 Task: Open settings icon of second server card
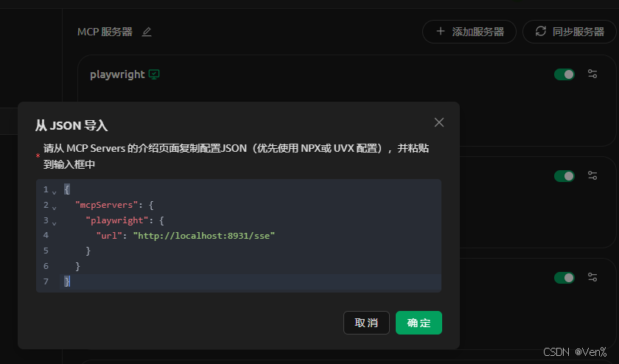click(592, 175)
